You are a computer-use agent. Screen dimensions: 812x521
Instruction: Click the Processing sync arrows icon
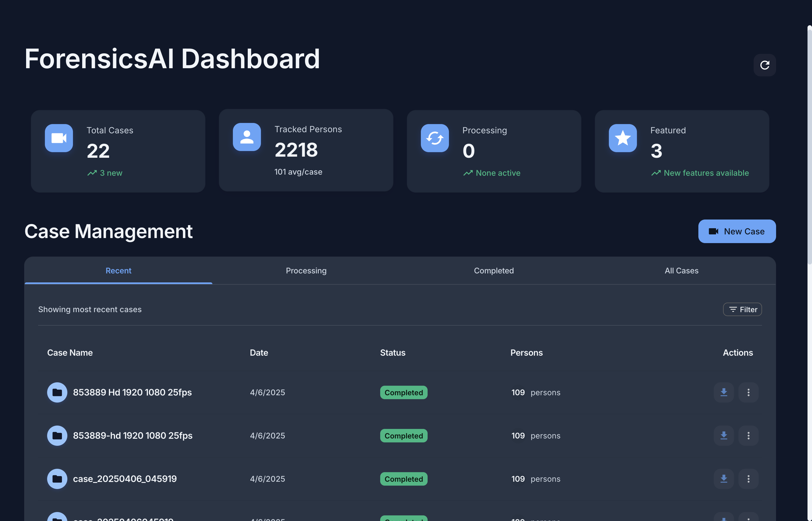click(435, 138)
